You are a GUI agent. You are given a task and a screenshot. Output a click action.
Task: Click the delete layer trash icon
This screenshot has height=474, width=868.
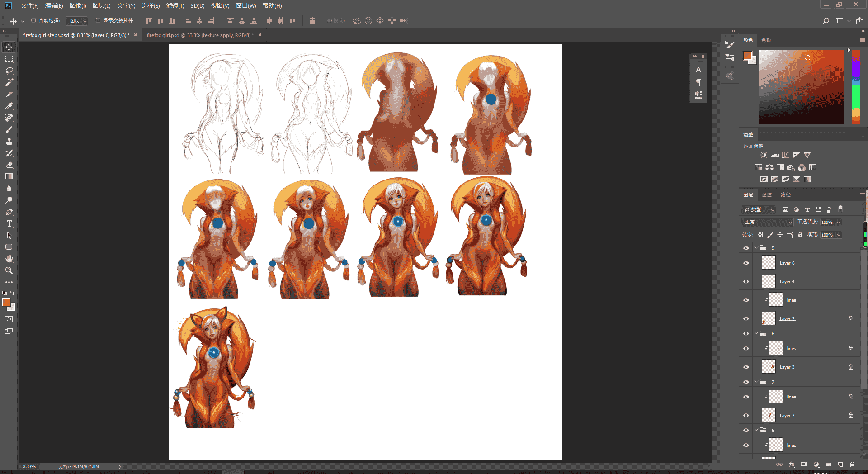pyautogui.click(x=852, y=465)
